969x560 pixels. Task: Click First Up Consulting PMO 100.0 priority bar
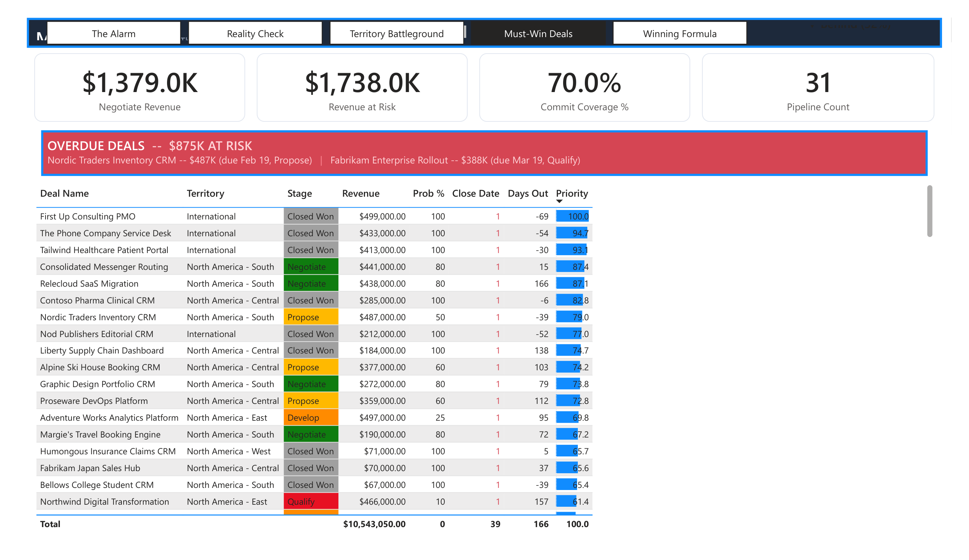tap(572, 216)
